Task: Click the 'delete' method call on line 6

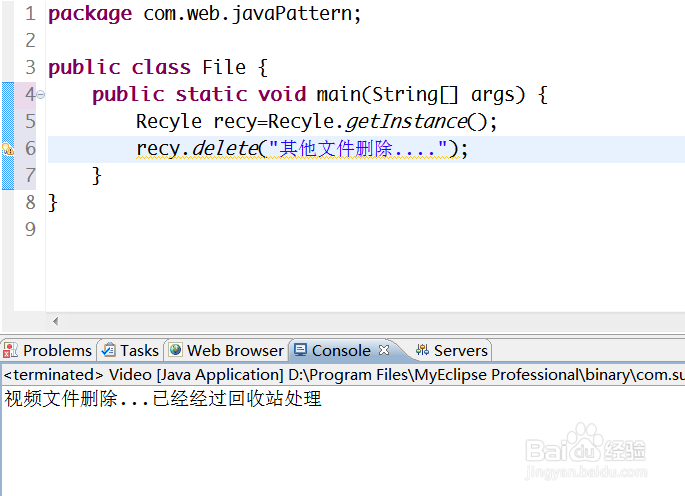Action: click(x=225, y=149)
